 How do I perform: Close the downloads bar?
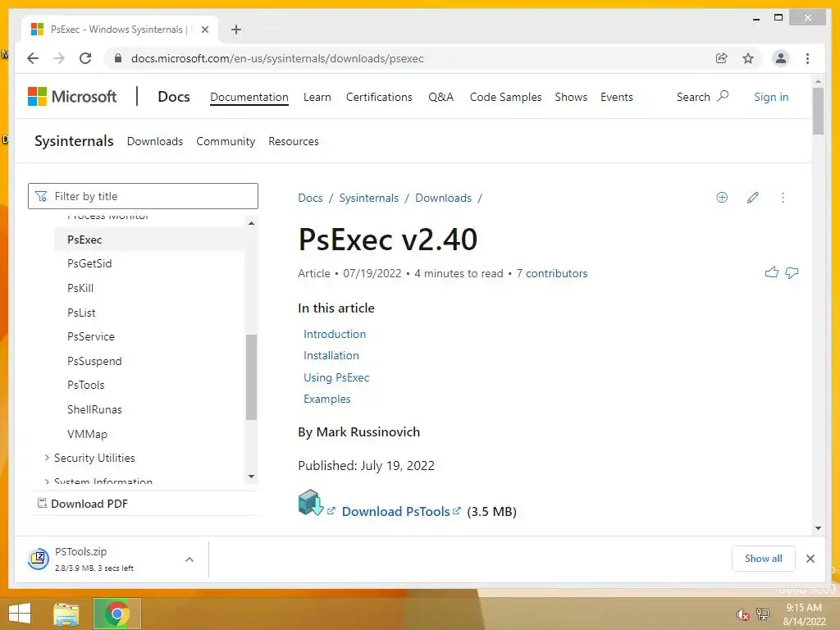pyautogui.click(x=810, y=559)
